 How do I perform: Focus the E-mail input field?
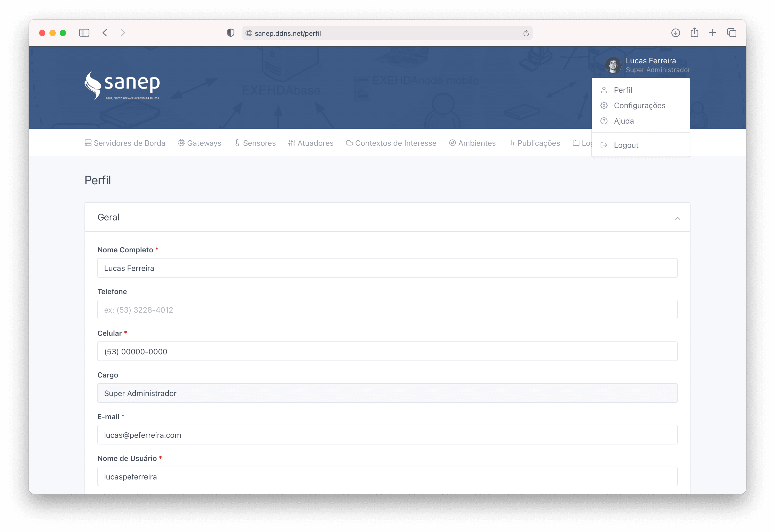coord(387,435)
